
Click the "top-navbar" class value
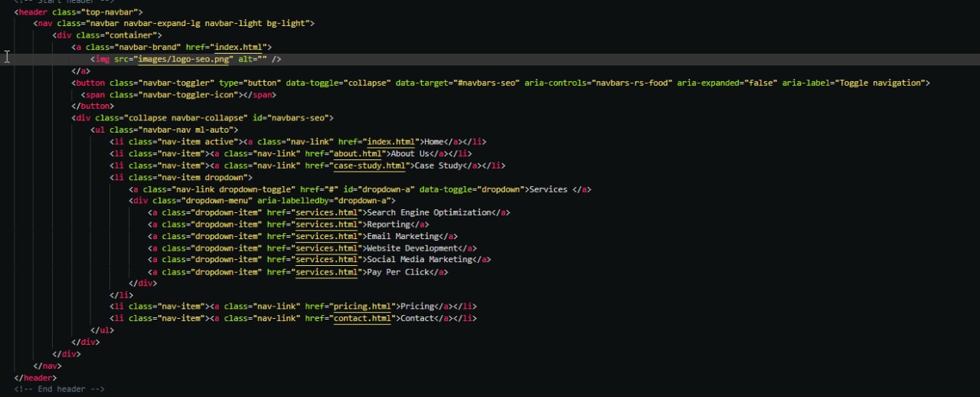click(109, 12)
